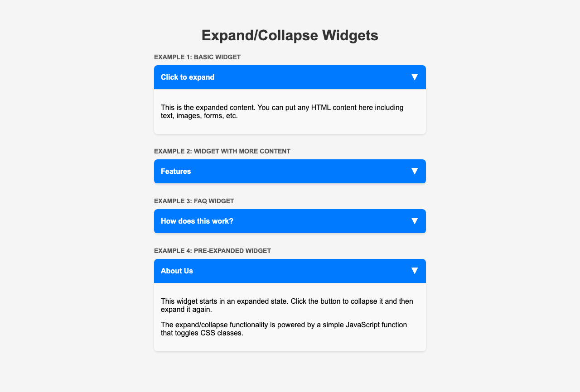The height and width of the screenshot is (392, 580).
Task: Click the 'This widget starts in an expanded state' paragraph
Action: 287,305
